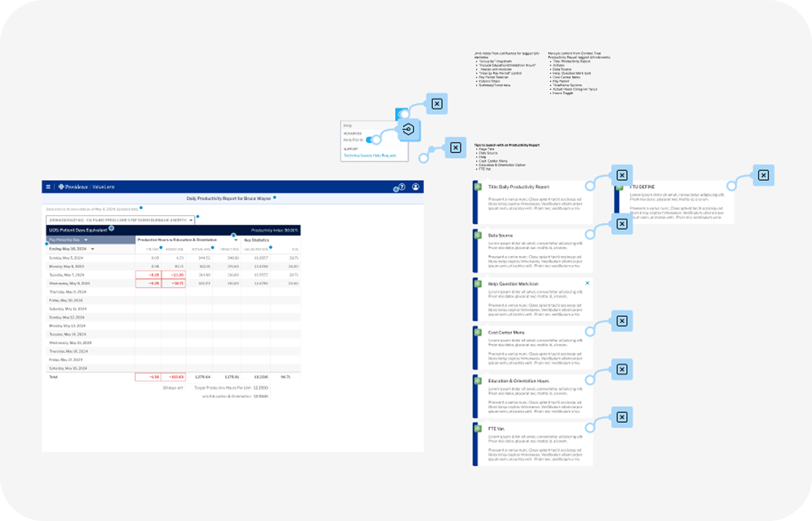Click Technical Issues Help Request link
The width and height of the screenshot is (812, 521).
(369, 155)
